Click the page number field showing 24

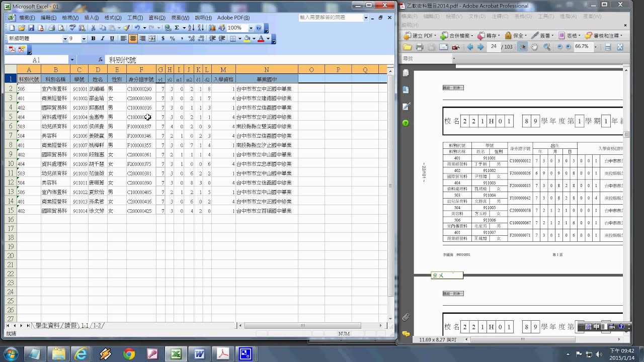[x=494, y=47]
